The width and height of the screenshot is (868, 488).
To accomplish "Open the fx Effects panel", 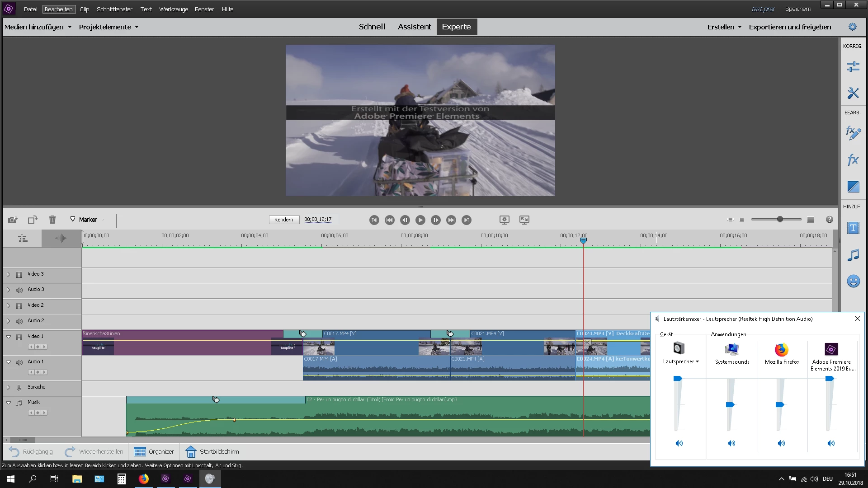I will pos(853,160).
